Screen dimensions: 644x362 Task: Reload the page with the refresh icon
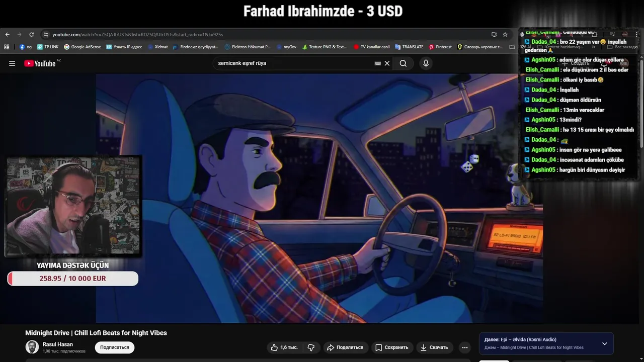coord(31,35)
